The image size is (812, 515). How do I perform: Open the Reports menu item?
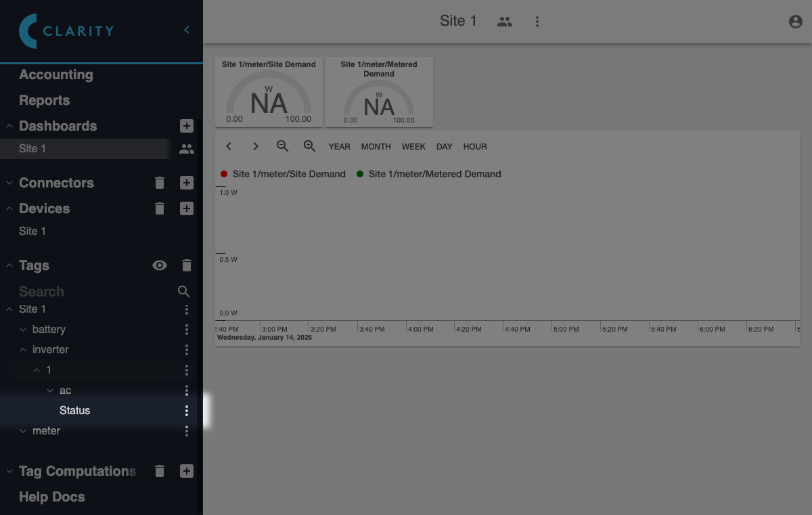(x=45, y=101)
